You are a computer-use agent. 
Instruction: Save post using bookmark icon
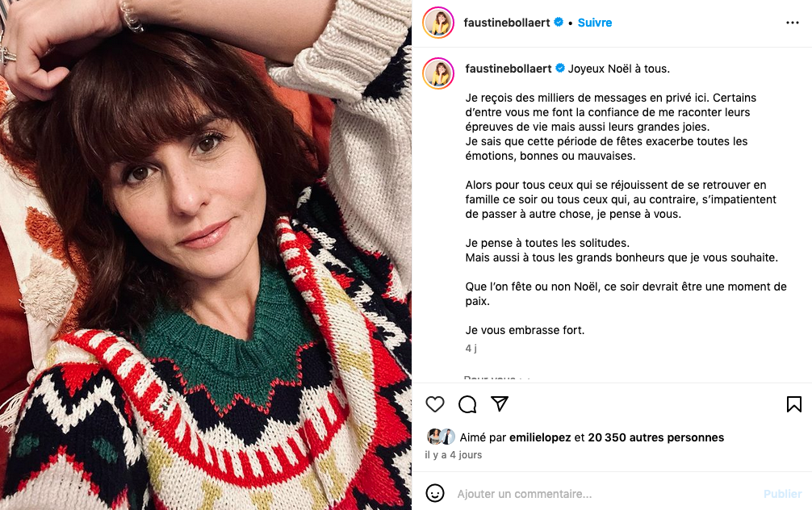pyautogui.click(x=794, y=403)
